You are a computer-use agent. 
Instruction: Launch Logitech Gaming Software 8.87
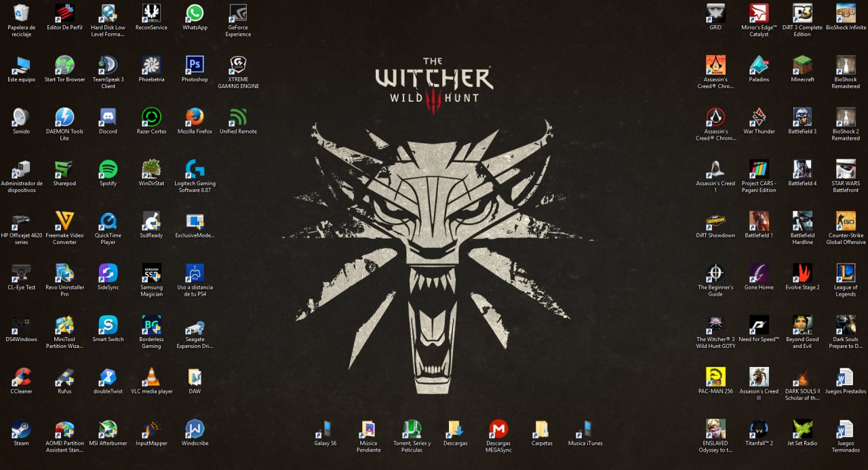pos(195,169)
